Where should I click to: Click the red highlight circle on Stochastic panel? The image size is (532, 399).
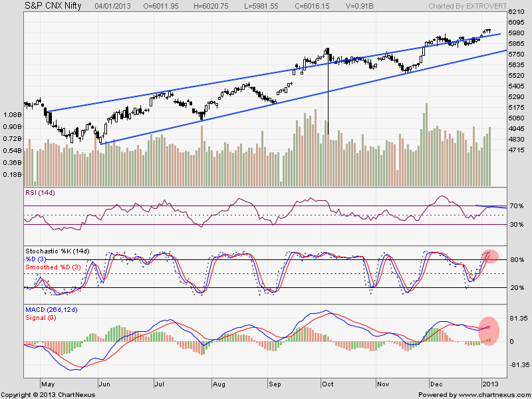click(x=490, y=255)
